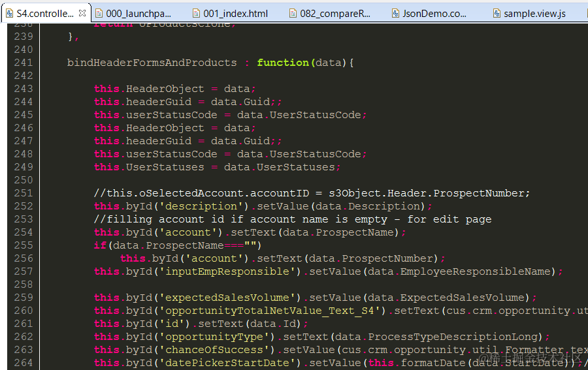Click 'chanceOfSuccess' string on line 263
This screenshot has height=370, width=588.
click(x=214, y=350)
